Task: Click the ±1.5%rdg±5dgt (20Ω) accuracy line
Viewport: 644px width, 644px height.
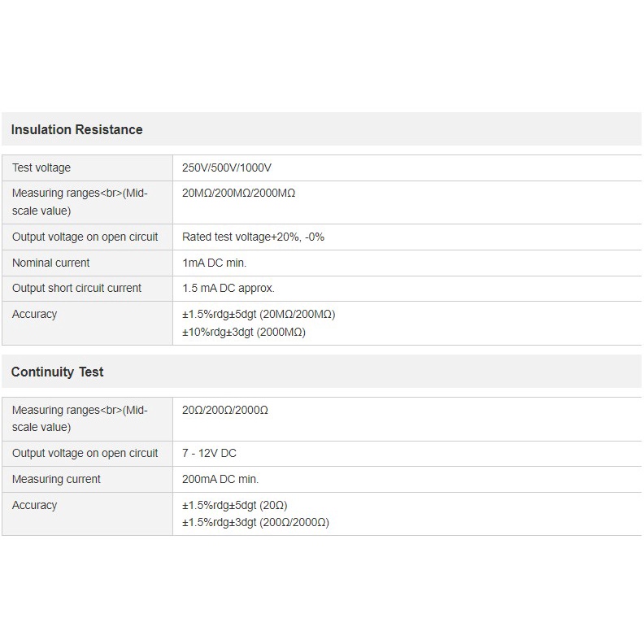Action: pyautogui.click(x=234, y=505)
